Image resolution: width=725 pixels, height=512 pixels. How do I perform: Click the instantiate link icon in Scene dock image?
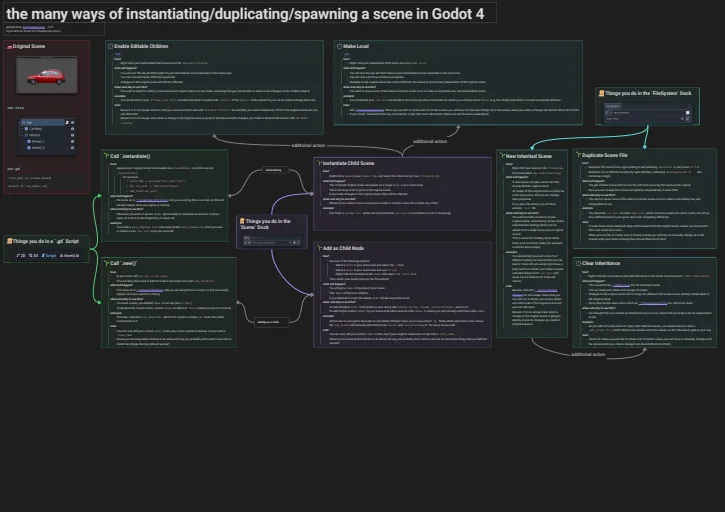pos(249,242)
